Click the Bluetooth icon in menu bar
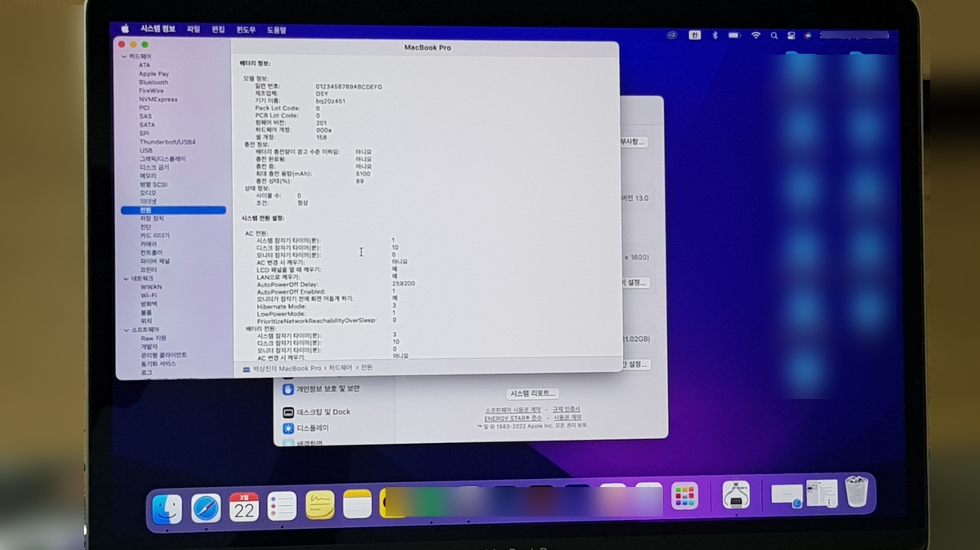Image resolution: width=980 pixels, height=550 pixels. pos(714,35)
